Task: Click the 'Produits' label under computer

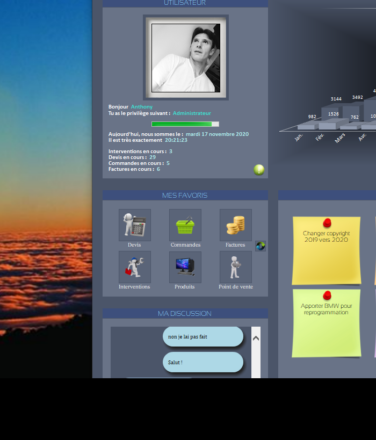Action: (x=185, y=287)
